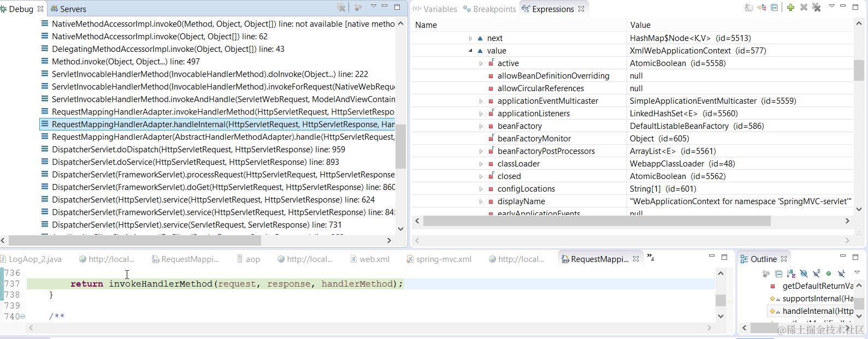Click Debug stack vertical scrollbar thumb
868x339 pixels.
coord(401,146)
